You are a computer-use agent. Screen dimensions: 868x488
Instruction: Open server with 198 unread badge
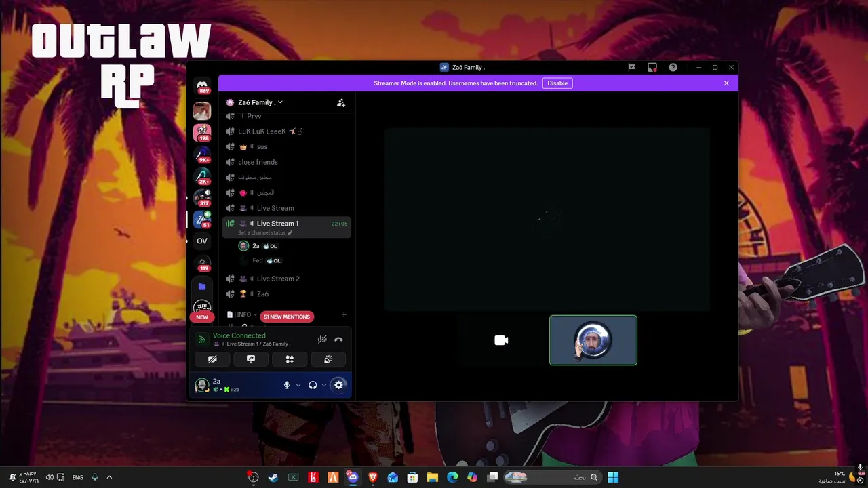[202, 132]
